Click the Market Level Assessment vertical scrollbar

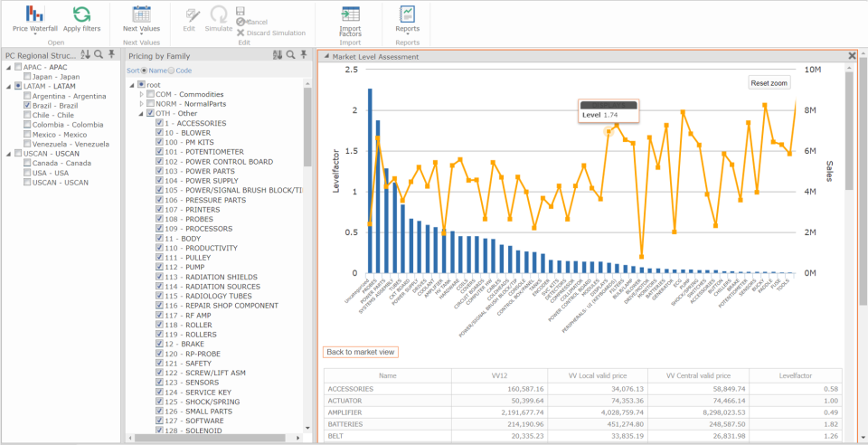point(849,130)
